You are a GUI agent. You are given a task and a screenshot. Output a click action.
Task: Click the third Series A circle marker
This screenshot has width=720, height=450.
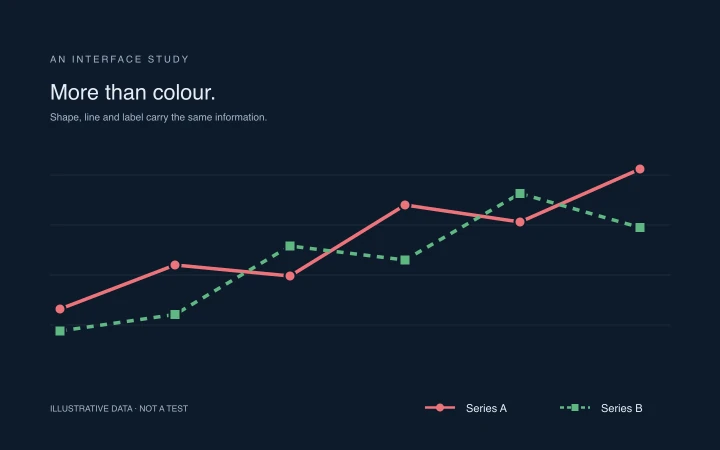(x=290, y=276)
